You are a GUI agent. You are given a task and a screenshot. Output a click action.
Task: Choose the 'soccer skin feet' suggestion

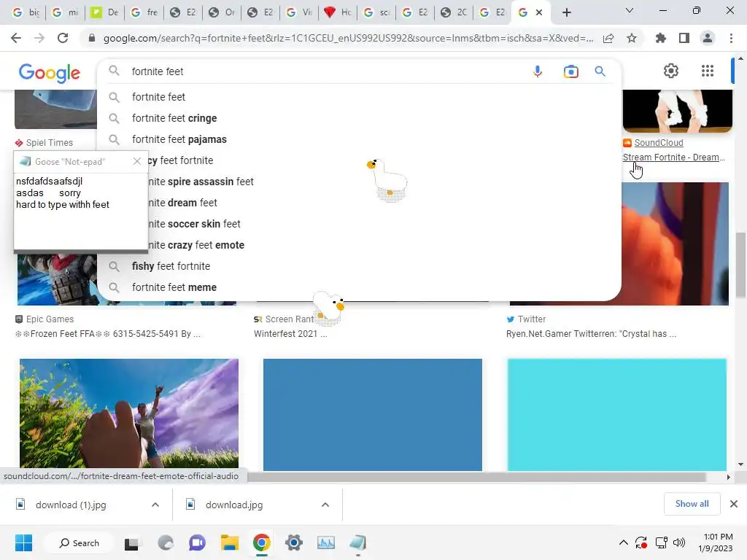(360, 224)
